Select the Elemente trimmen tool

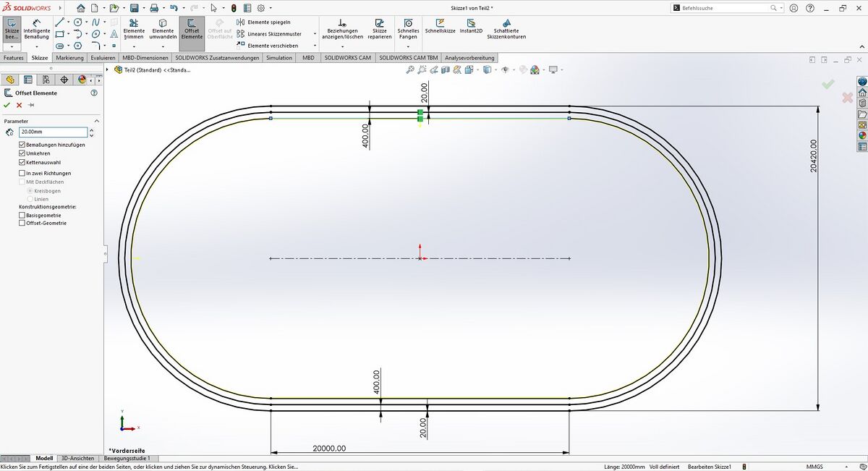coord(134,29)
